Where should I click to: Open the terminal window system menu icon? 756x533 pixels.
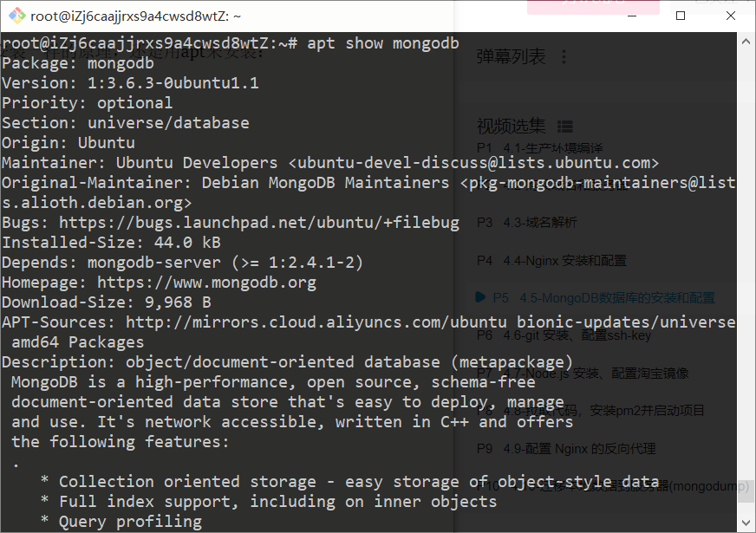(16, 16)
